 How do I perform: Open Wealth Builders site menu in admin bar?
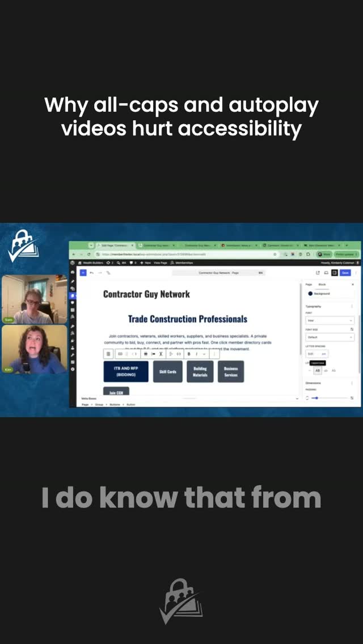(x=90, y=262)
